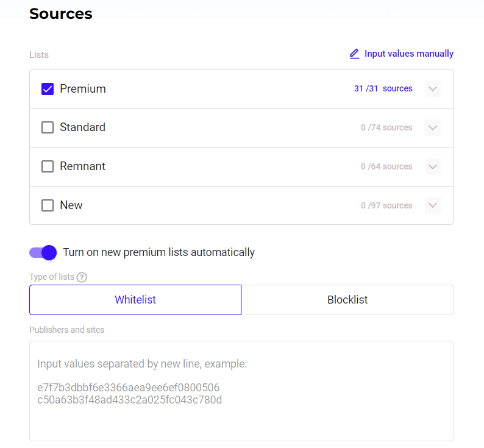484x448 pixels.
Task: Click into Publishers and sites text area
Action: 241,391
